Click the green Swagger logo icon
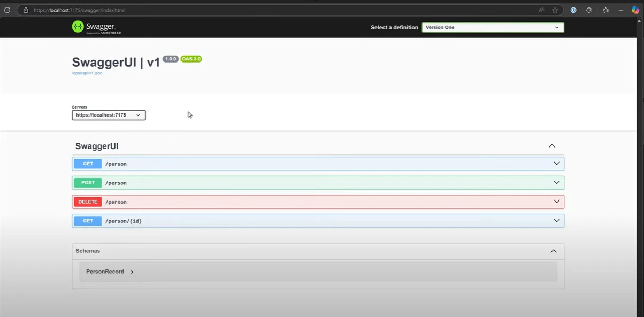 (x=78, y=27)
